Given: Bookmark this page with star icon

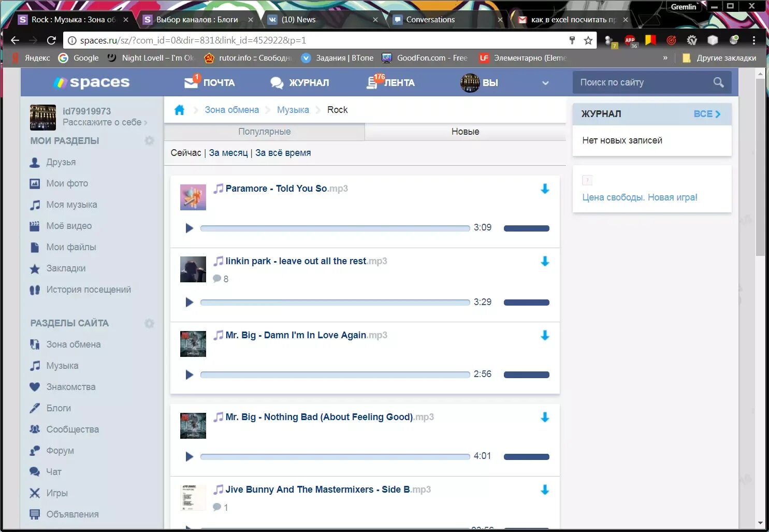Looking at the screenshot, I should (x=588, y=40).
